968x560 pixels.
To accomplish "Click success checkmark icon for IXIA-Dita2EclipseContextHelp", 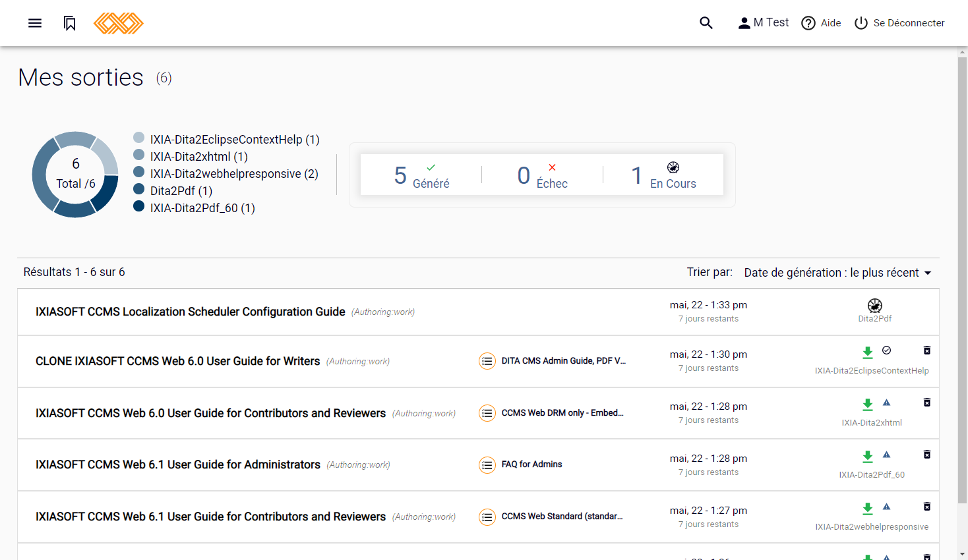I will [x=887, y=350].
